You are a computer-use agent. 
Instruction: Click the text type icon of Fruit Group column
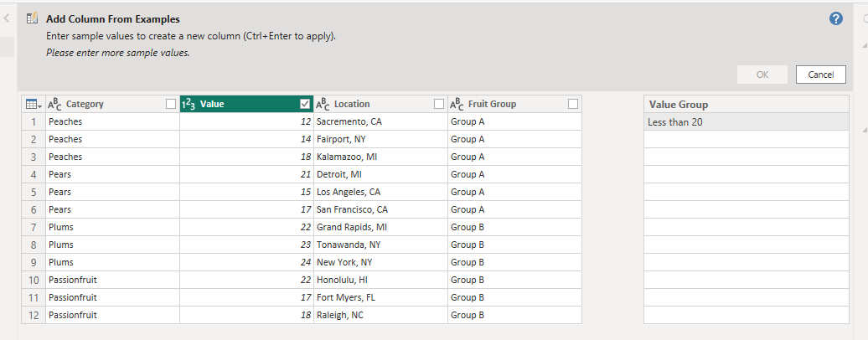click(x=457, y=104)
